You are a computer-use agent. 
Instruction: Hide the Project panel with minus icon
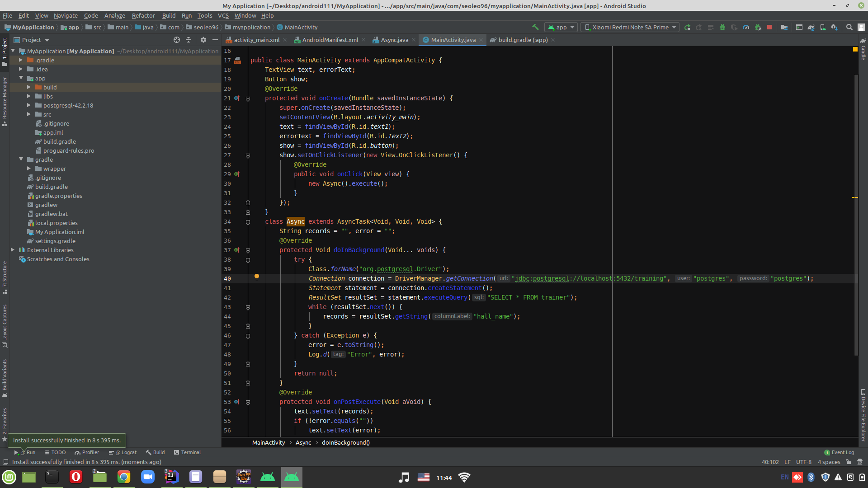(215, 40)
